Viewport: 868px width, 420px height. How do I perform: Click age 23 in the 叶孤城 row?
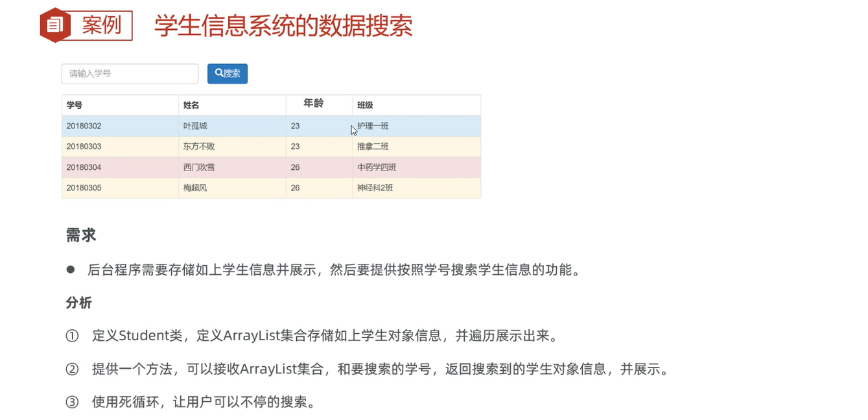295,126
